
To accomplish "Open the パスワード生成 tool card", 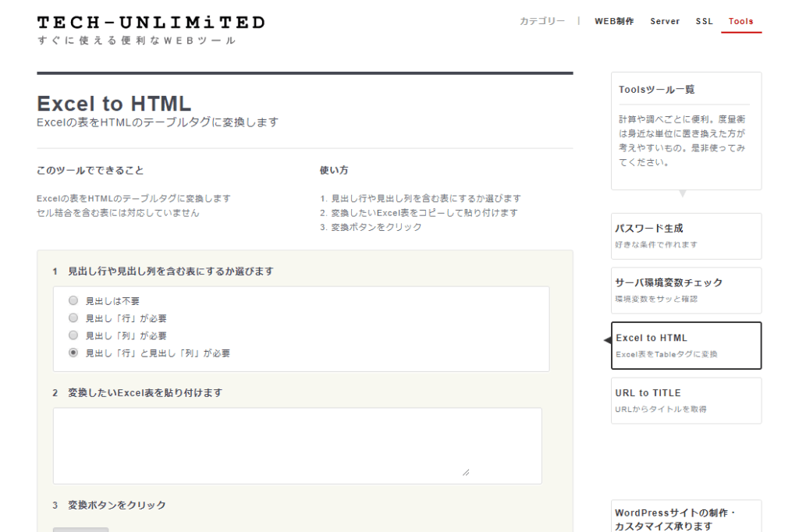I will click(x=686, y=236).
